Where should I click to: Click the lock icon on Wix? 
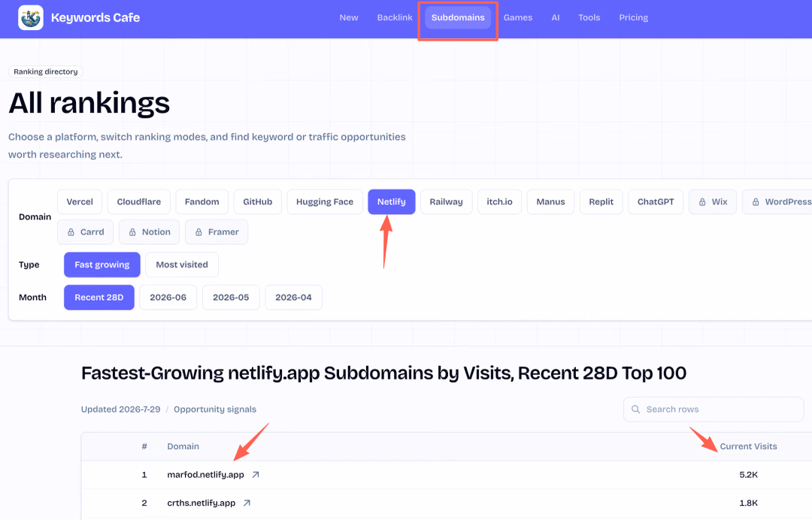(x=702, y=202)
